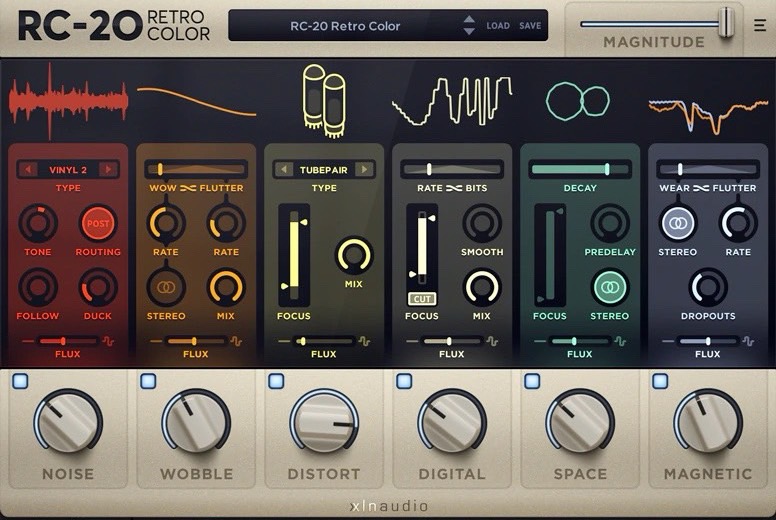Viewport: 776px width, 520px height.
Task: Click the Wow/Flutter balance slider
Action: click(x=196, y=170)
